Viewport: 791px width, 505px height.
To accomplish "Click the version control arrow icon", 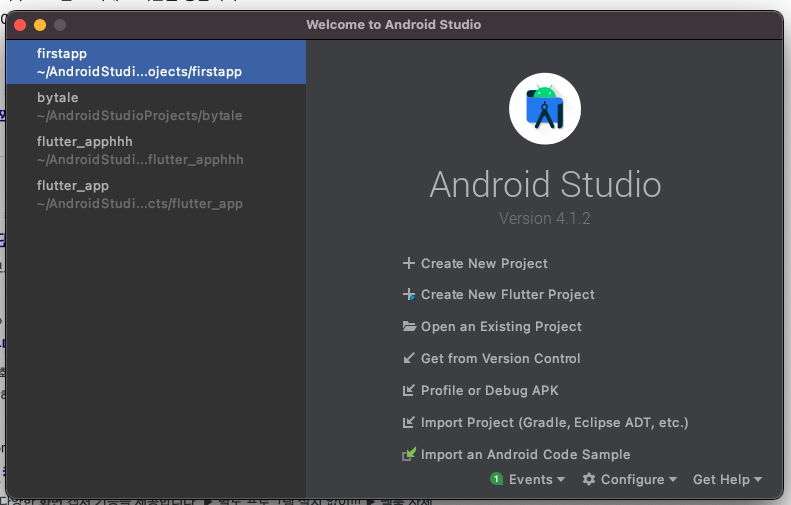I will (409, 358).
